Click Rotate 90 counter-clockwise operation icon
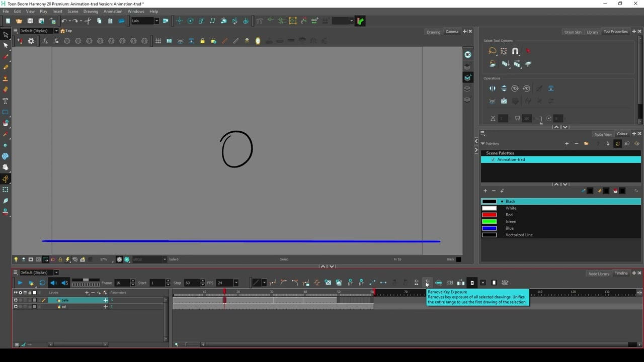The width and height of the screenshot is (644, 362). [526, 88]
